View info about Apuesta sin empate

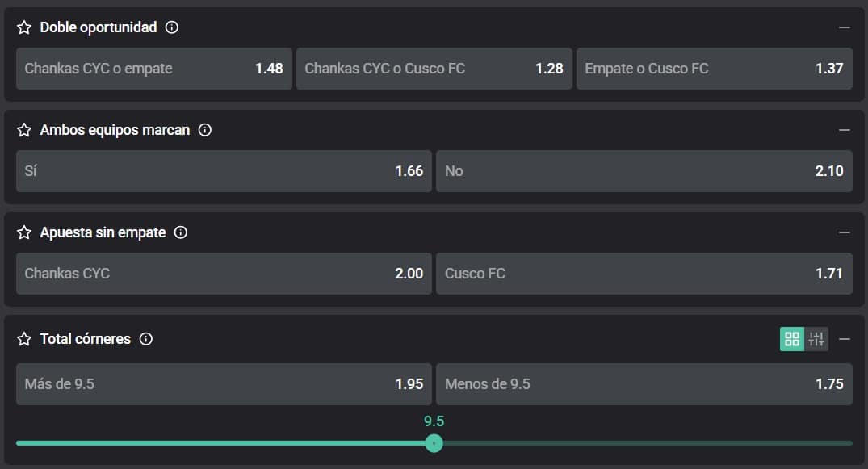(181, 232)
